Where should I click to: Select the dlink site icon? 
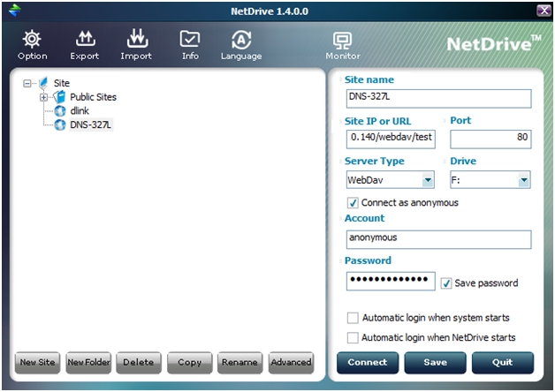[60, 110]
